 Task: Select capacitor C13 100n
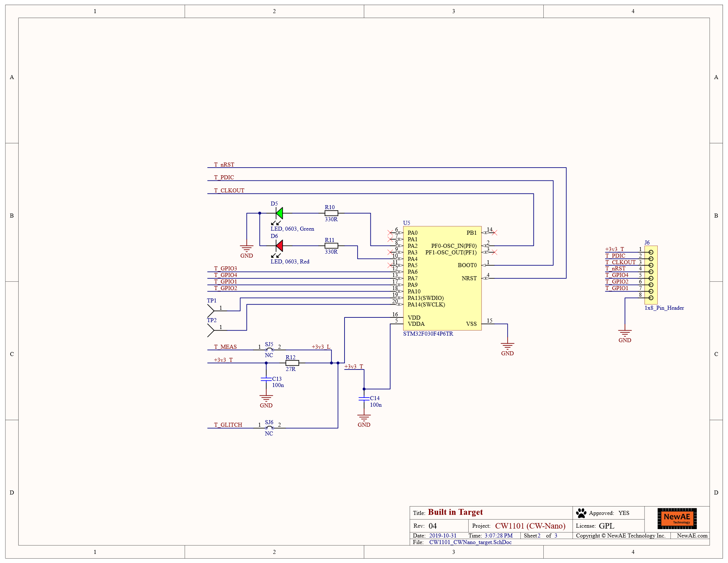[x=267, y=379]
